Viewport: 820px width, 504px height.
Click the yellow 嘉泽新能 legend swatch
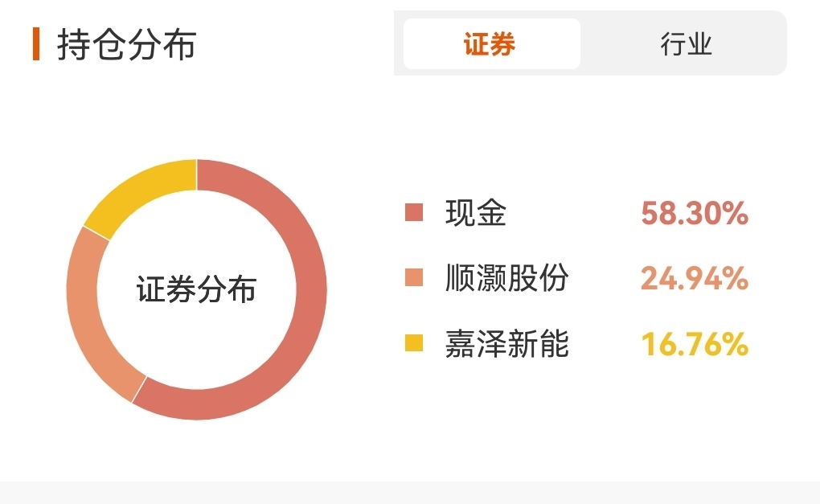pyautogui.click(x=414, y=343)
